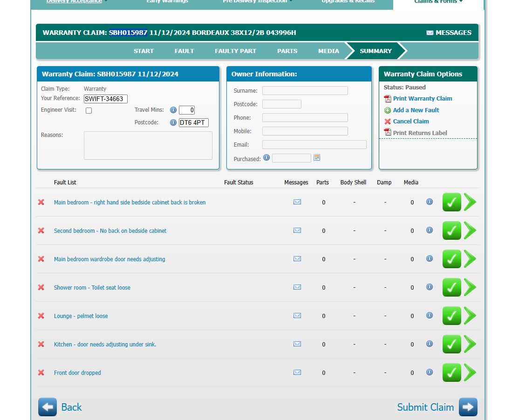Click info icon beside Travel Mins
This screenshot has height=420, width=505.
click(x=173, y=110)
